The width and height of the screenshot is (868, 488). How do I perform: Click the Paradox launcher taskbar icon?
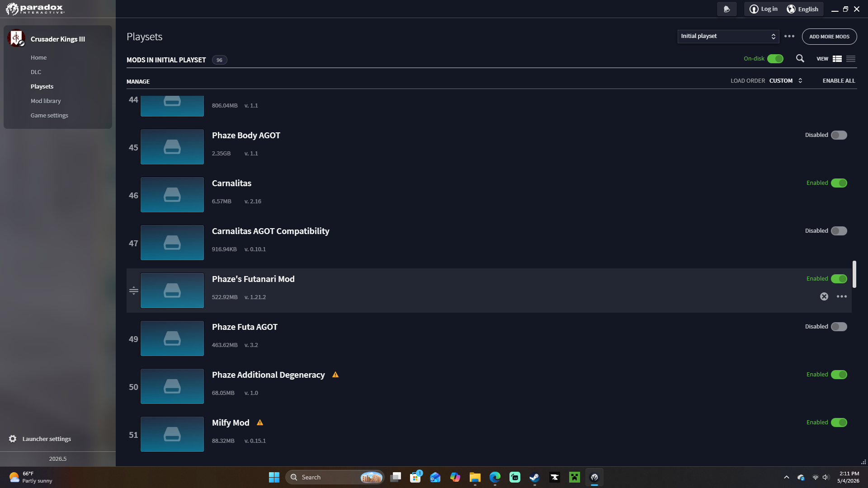tap(594, 477)
